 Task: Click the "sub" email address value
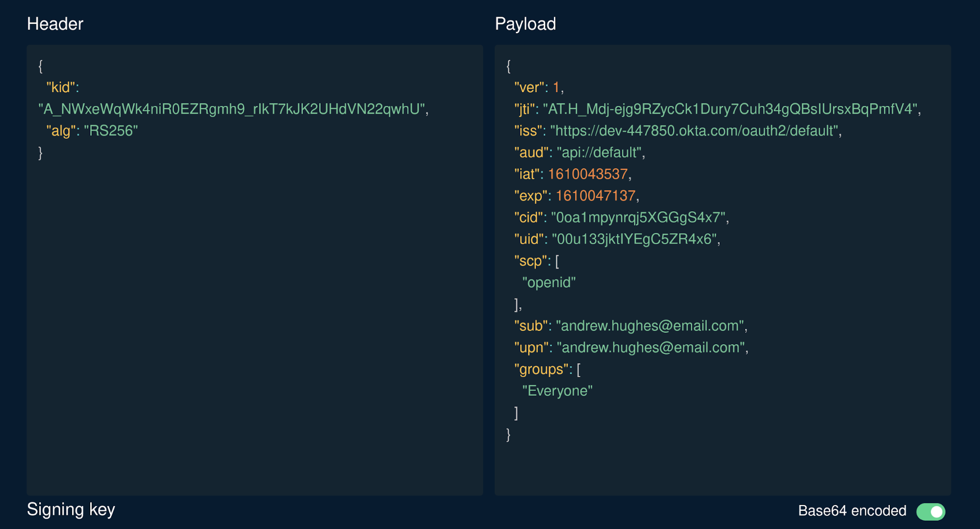[650, 326]
